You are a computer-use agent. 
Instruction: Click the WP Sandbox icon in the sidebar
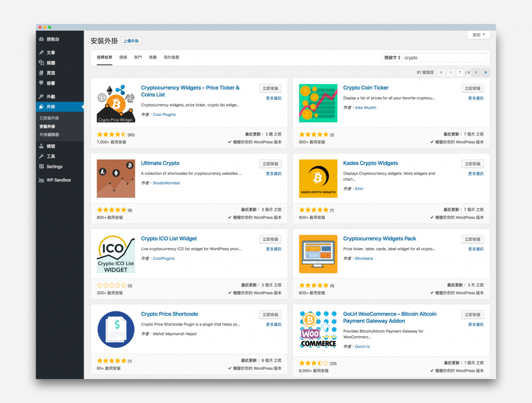(x=42, y=180)
